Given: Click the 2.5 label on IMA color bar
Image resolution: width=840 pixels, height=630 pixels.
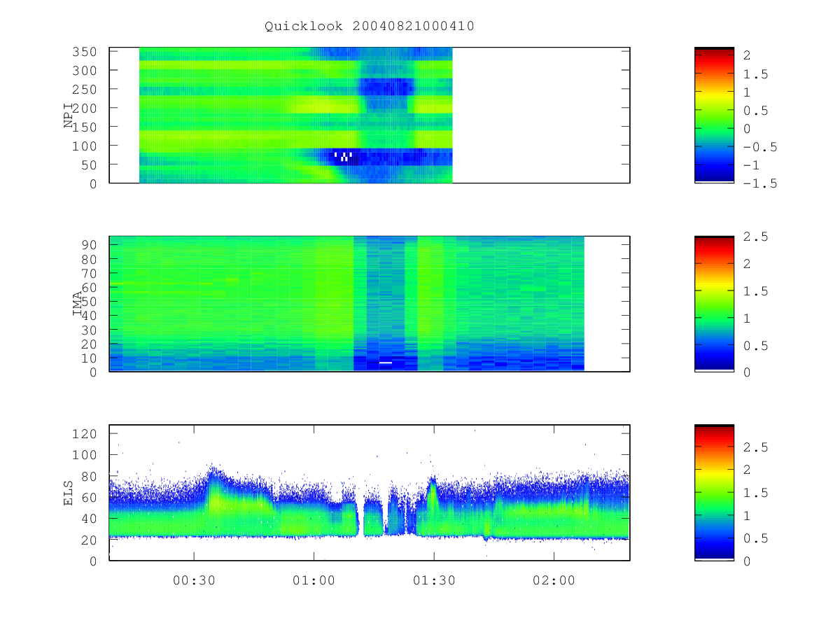Looking at the screenshot, I should coord(755,236).
